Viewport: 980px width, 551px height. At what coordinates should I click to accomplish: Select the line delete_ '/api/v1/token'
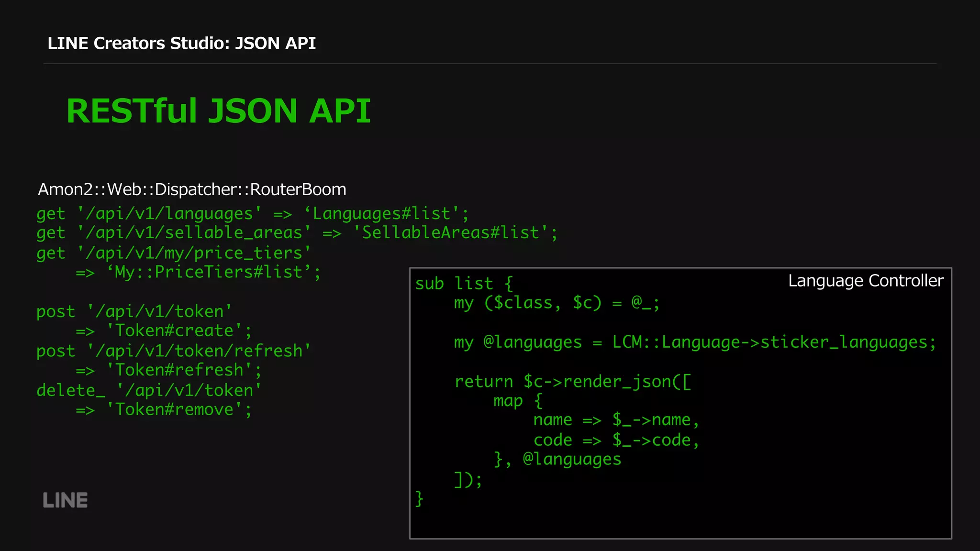tap(149, 390)
